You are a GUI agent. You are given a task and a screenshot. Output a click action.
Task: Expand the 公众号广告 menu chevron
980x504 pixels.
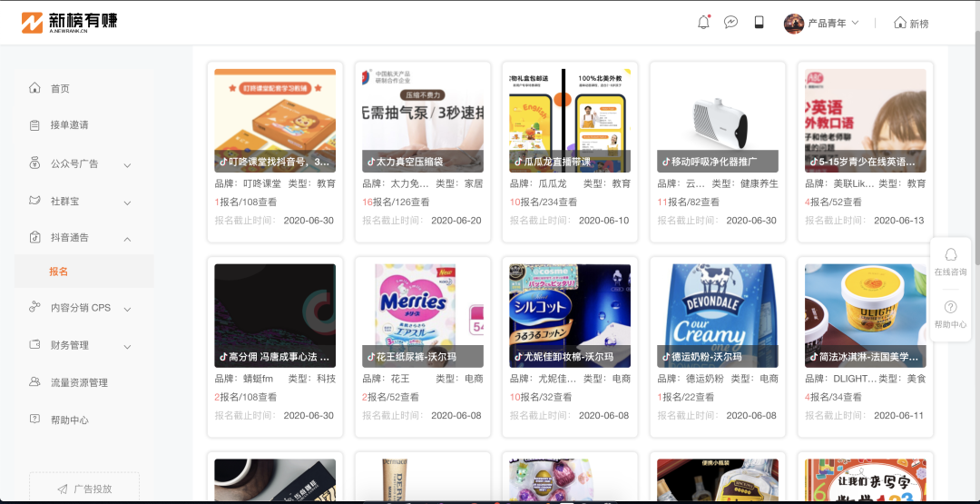(x=127, y=165)
